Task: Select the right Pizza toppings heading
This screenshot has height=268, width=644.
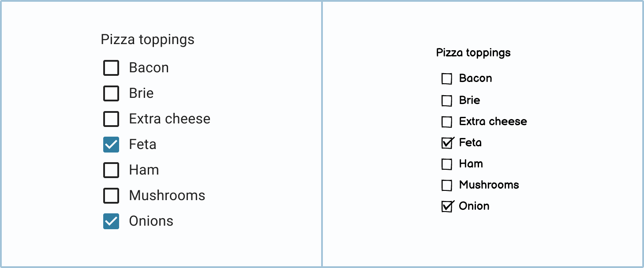Action: (x=473, y=52)
